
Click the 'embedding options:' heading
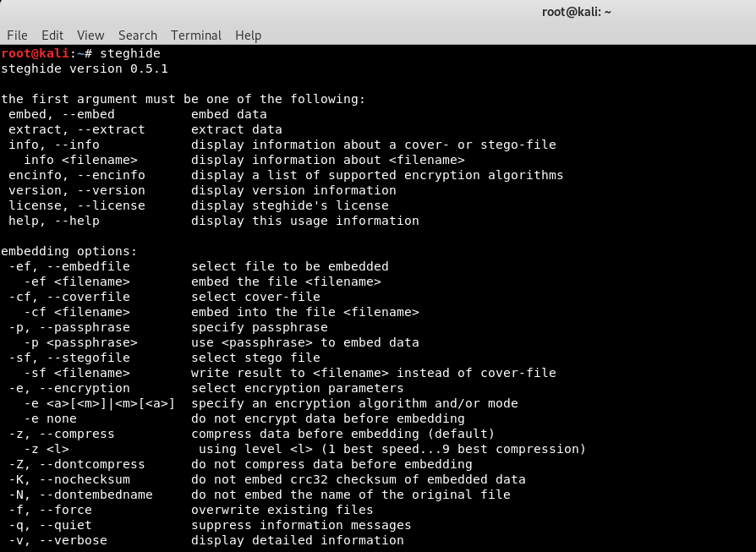[69, 251]
